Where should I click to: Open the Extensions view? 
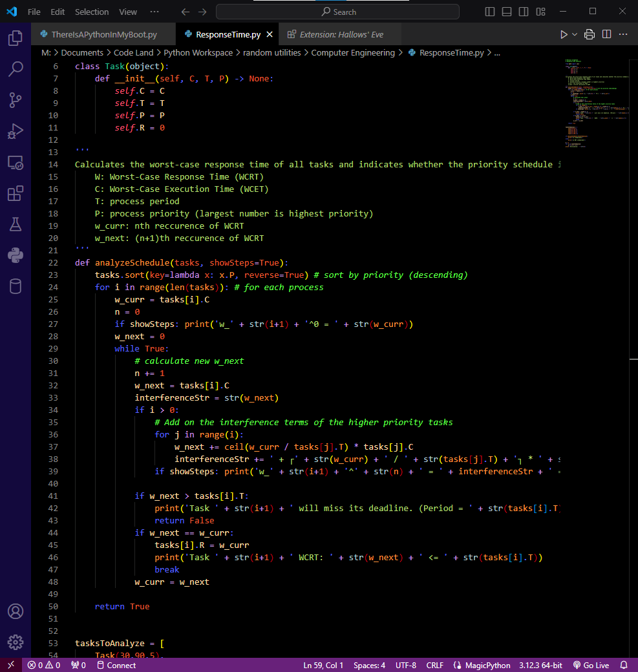coord(16,193)
